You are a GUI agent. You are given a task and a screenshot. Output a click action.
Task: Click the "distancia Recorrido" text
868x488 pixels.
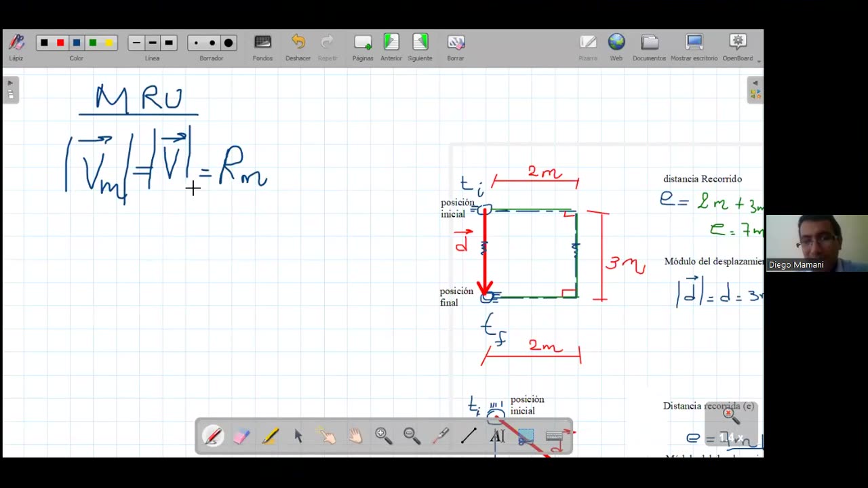[703, 179]
